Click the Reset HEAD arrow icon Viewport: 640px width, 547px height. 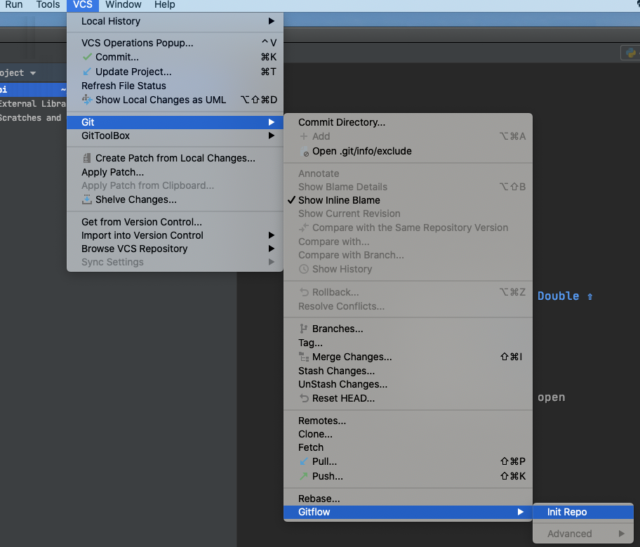click(304, 398)
